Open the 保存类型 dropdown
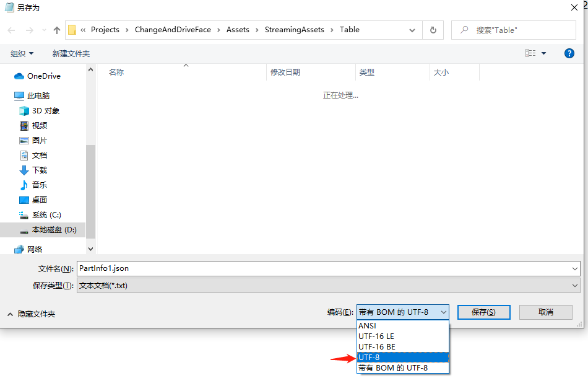 [x=329, y=286]
